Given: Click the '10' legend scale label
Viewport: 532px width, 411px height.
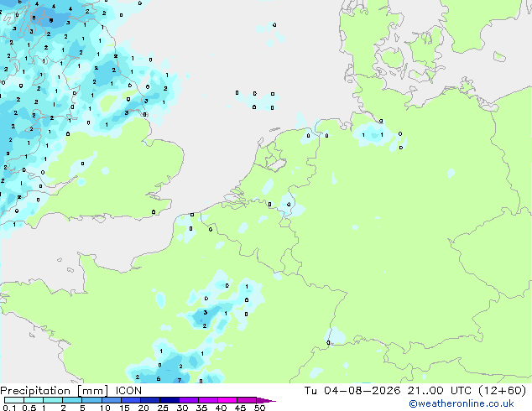Looking at the screenshot, I should (105, 408).
